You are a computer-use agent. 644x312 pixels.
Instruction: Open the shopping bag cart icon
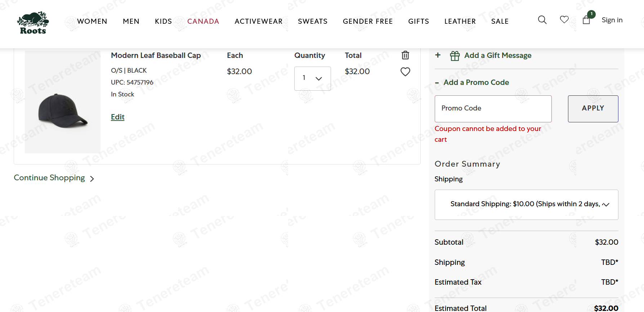coord(586,20)
